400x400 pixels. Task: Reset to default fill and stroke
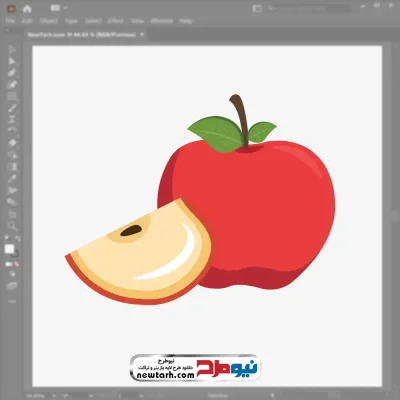[x=7, y=239]
